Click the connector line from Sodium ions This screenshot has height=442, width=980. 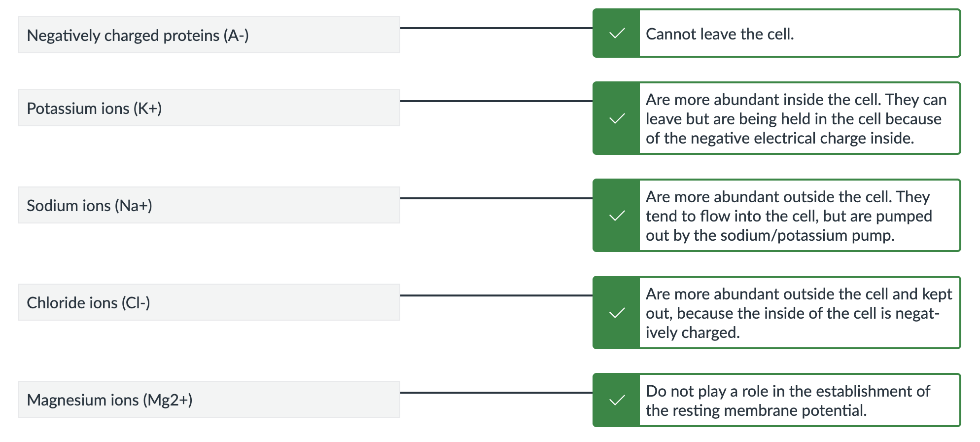tap(496, 198)
